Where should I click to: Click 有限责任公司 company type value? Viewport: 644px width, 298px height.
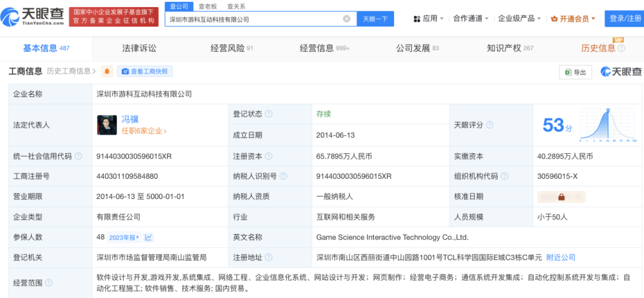[x=119, y=217]
